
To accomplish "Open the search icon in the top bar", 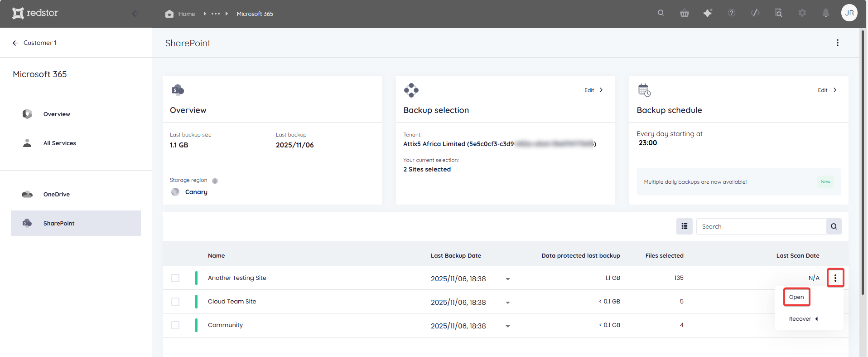I will [x=661, y=13].
